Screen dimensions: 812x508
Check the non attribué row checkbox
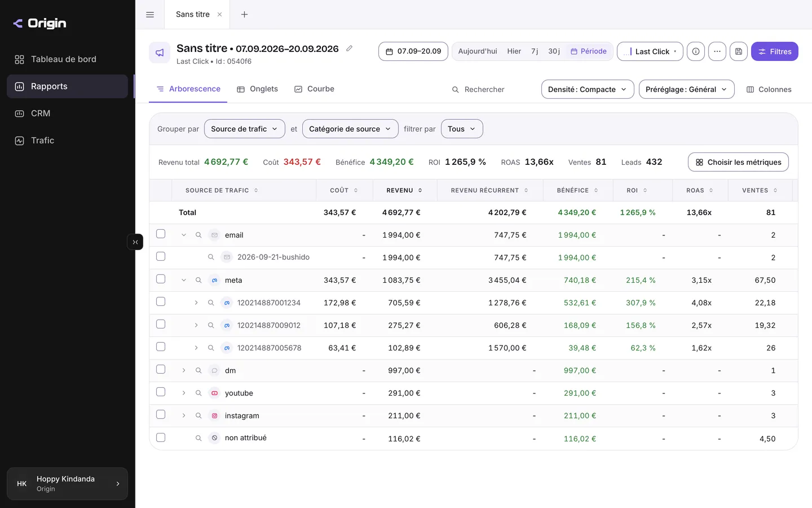click(x=161, y=437)
